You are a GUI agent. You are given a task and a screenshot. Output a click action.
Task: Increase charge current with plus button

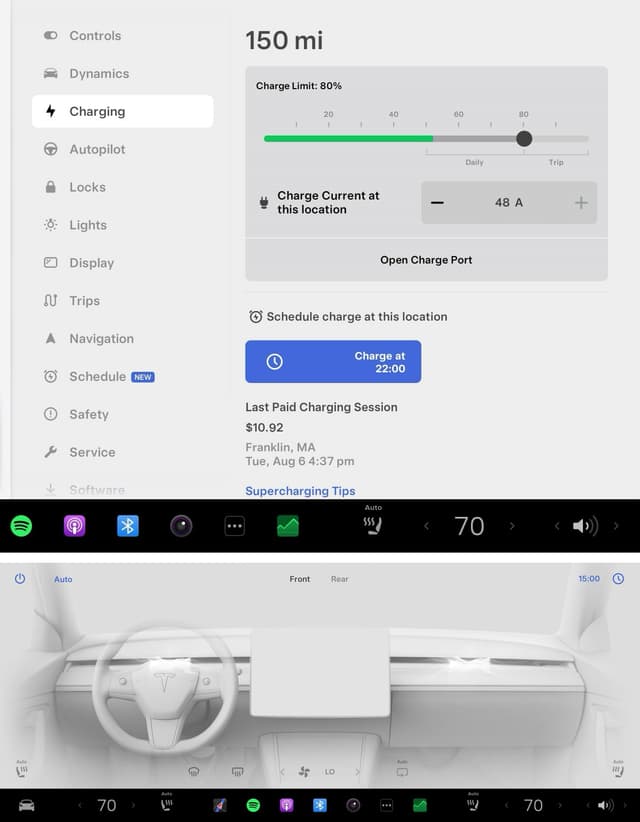click(x=581, y=203)
